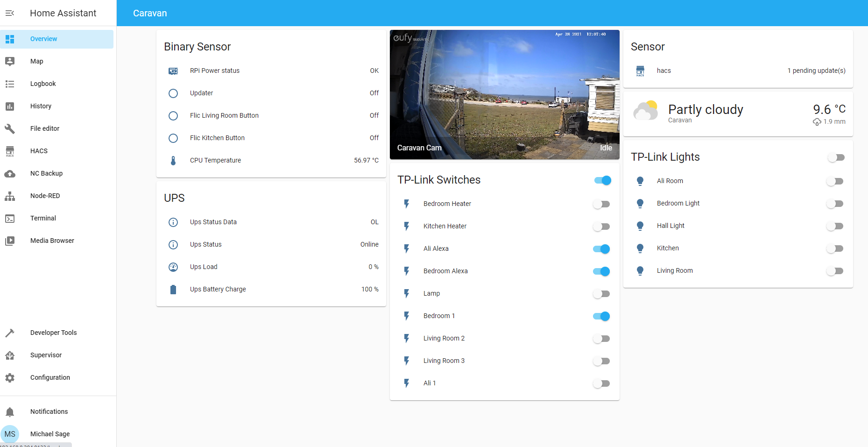
Task: Turn on the Kitchen Heater switch
Action: coord(601,226)
